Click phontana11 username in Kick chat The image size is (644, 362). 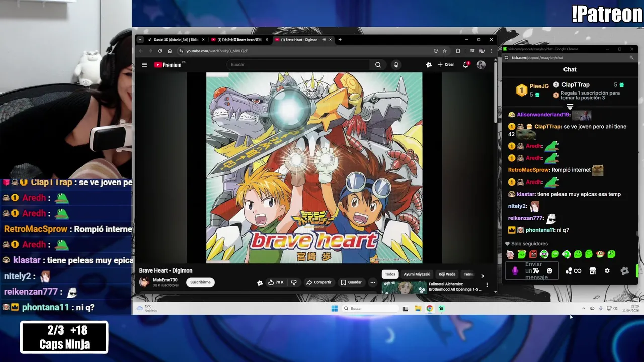(540, 230)
